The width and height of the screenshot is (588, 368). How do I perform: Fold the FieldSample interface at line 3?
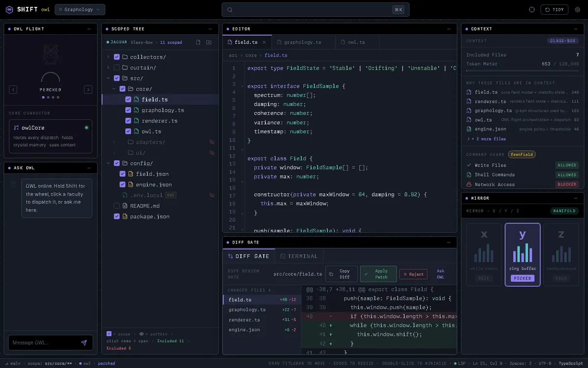[x=242, y=86]
